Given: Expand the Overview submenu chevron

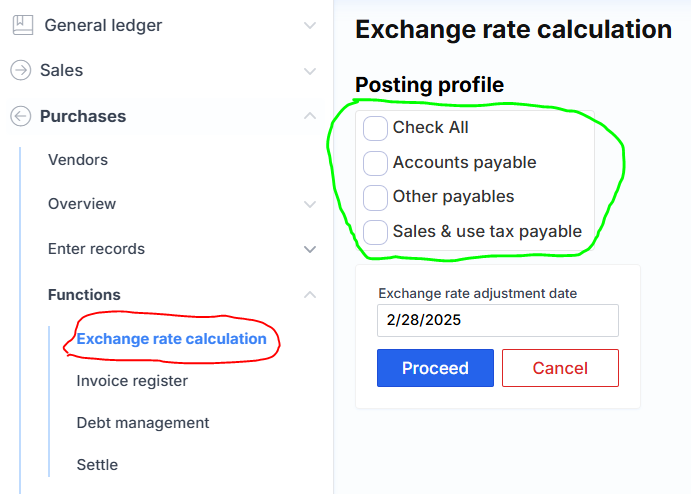Looking at the screenshot, I should click(x=310, y=204).
